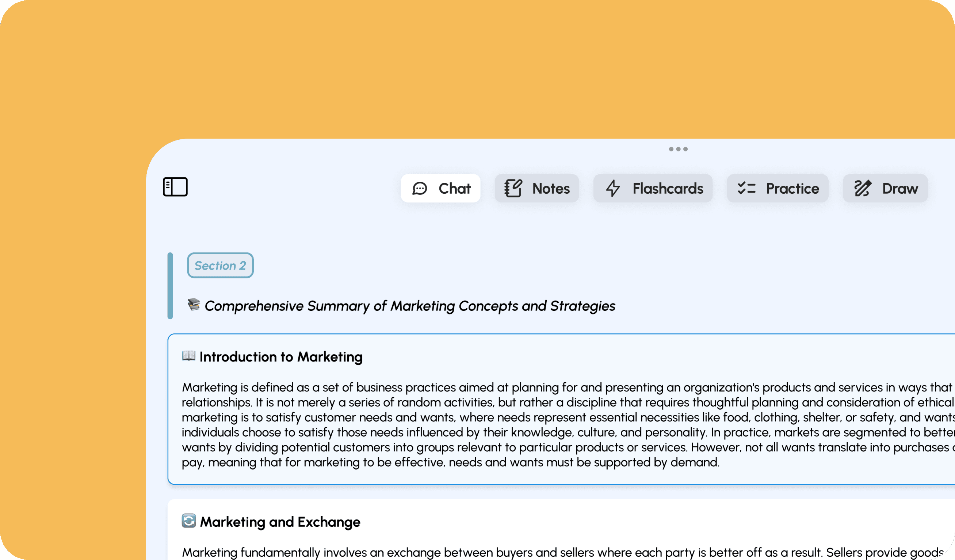Toggle the sidebar panel icon
The height and width of the screenshot is (560, 955).
coord(175,187)
